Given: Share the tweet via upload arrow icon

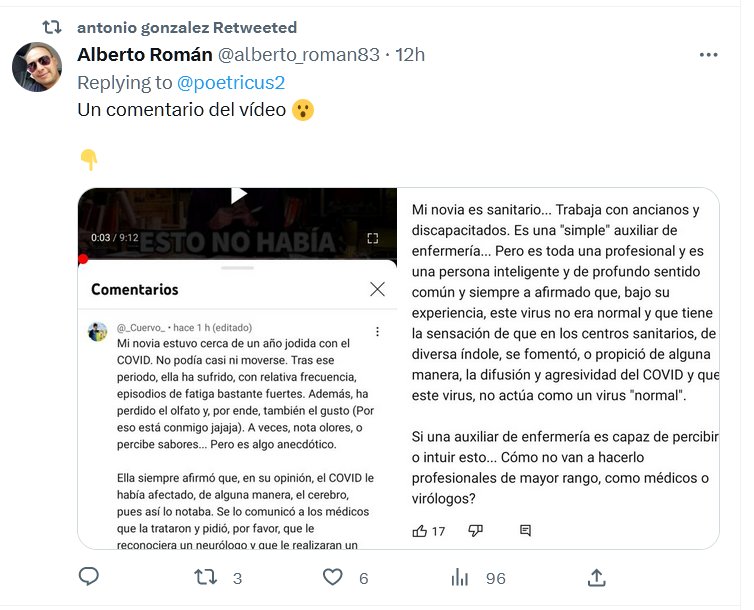Looking at the screenshot, I should pyautogui.click(x=596, y=577).
